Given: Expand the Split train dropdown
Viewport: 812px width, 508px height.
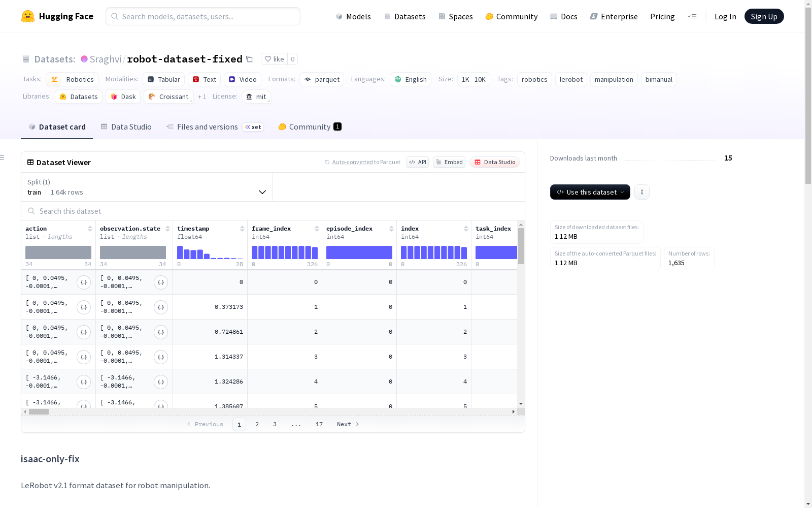Looking at the screenshot, I should tap(147, 187).
